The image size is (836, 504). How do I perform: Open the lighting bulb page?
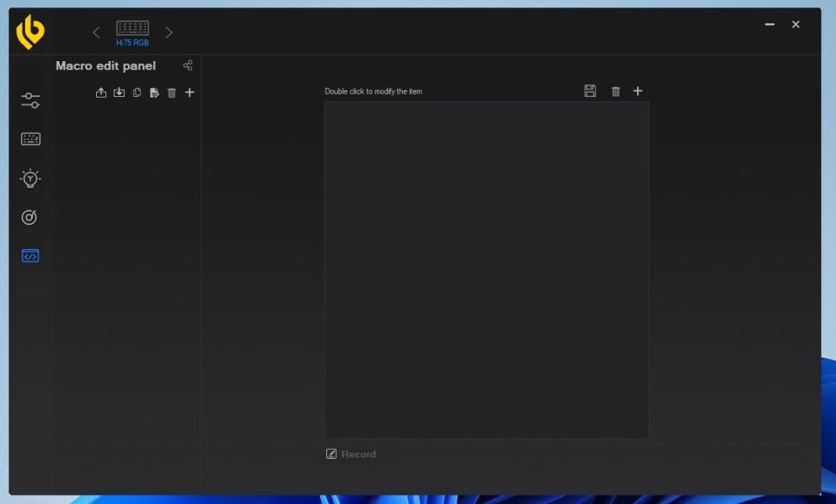(30, 179)
